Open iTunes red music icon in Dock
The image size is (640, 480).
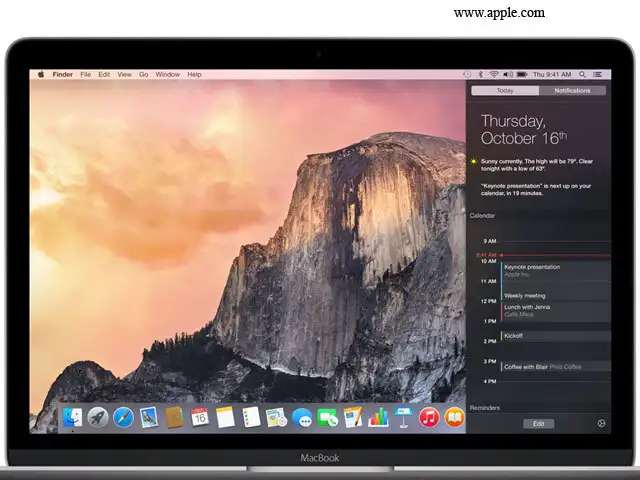430,417
